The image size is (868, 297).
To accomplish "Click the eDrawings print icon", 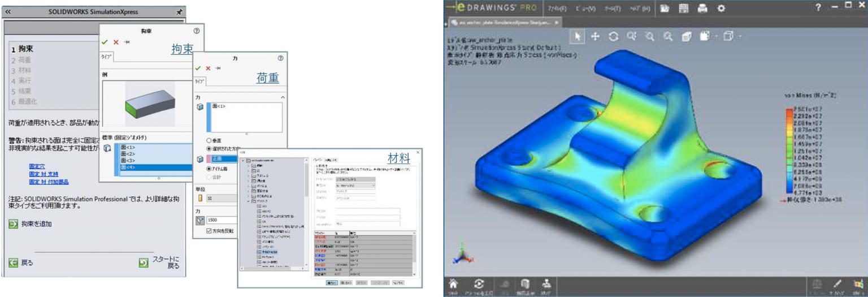I will [702, 8].
